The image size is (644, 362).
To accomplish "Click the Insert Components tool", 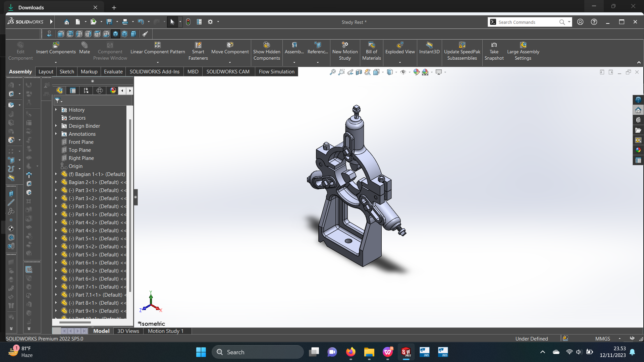I will click(56, 48).
